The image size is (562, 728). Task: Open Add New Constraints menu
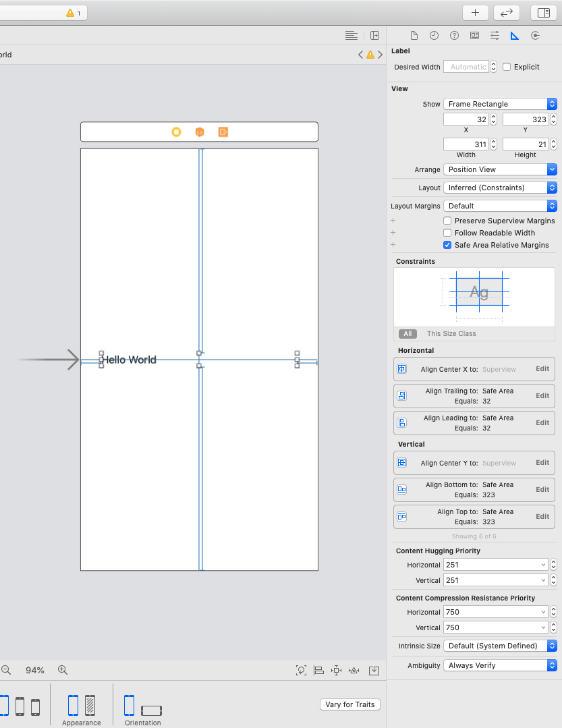(336, 670)
